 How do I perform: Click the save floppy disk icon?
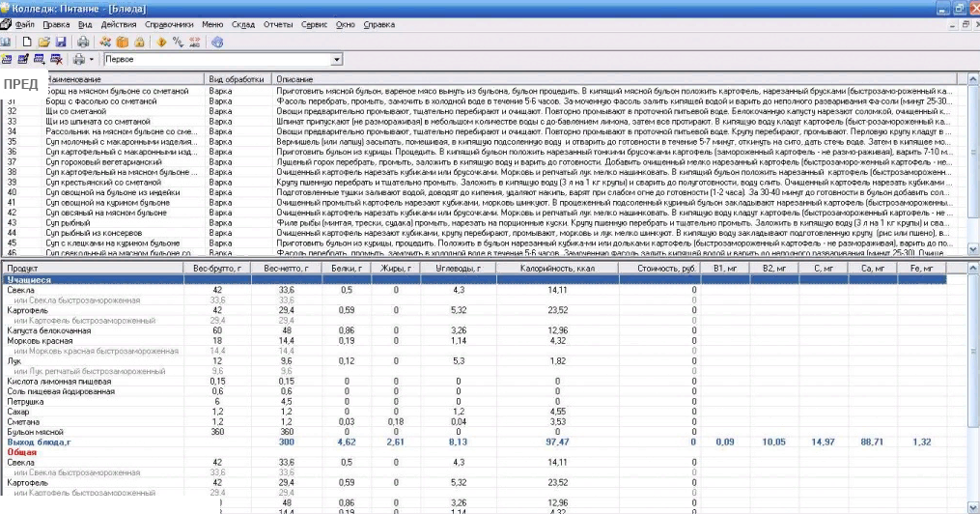coord(60,43)
